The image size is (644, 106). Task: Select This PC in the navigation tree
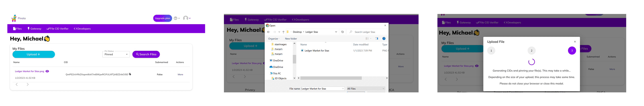click(x=275, y=73)
